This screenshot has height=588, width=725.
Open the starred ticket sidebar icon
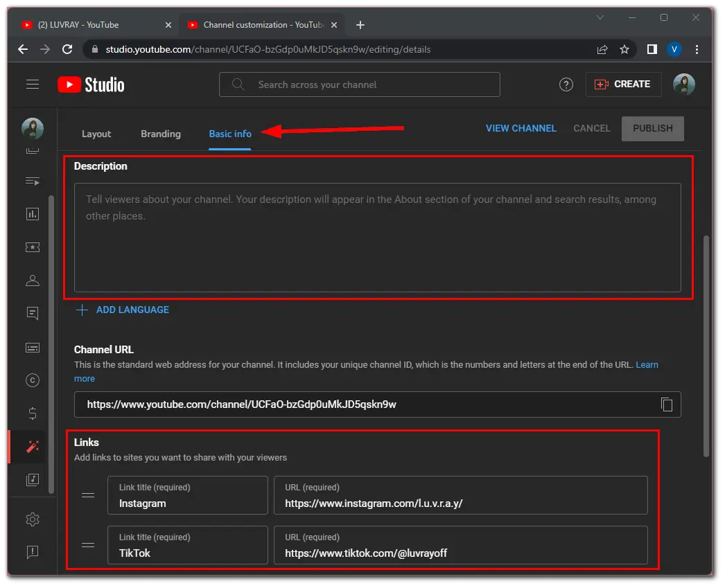33,247
